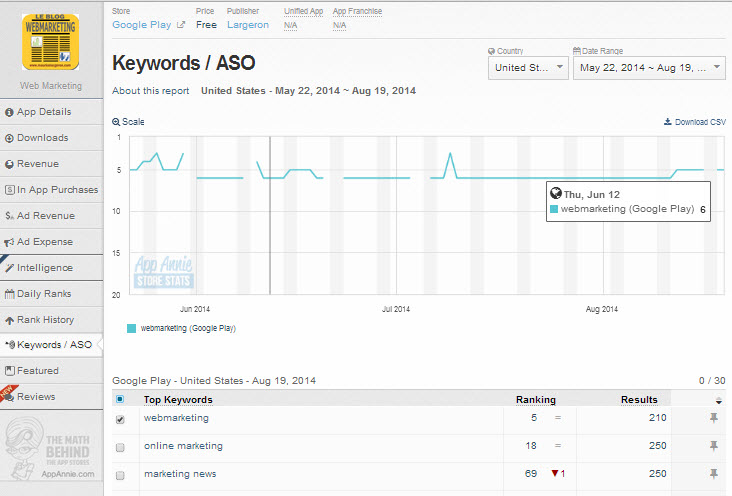Open Daily Ranks in sidebar

[x=51, y=294]
